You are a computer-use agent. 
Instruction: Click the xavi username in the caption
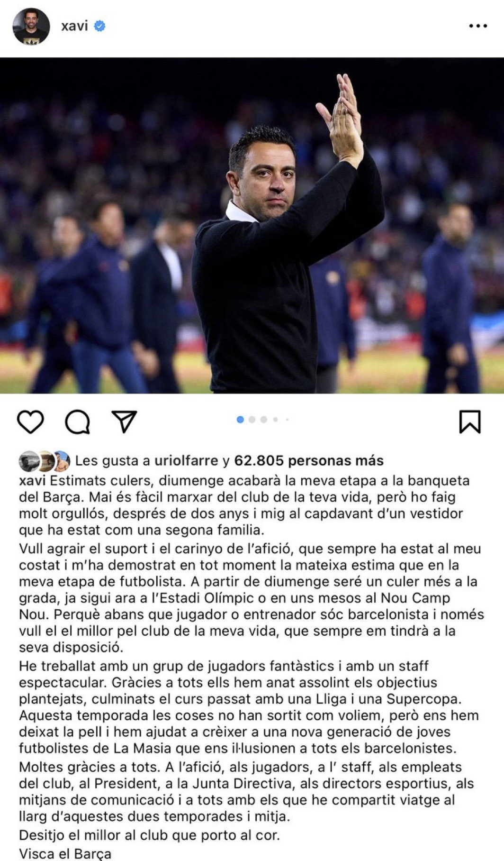coord(32,481)
